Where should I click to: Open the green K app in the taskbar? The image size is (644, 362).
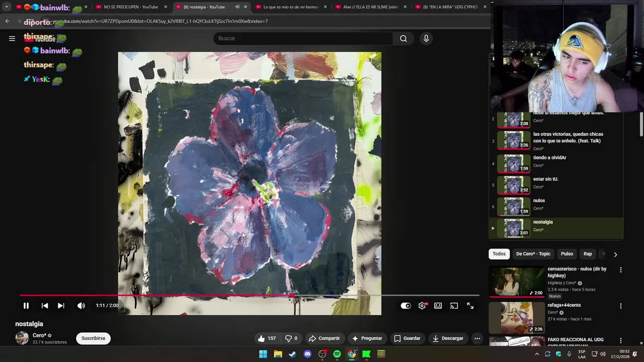(366, 354)
